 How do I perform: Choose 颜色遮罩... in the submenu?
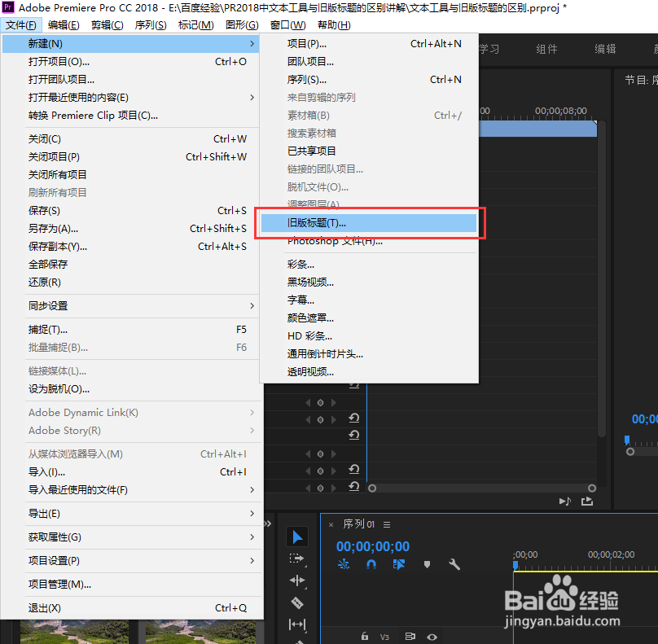click(x=368, y=318)
